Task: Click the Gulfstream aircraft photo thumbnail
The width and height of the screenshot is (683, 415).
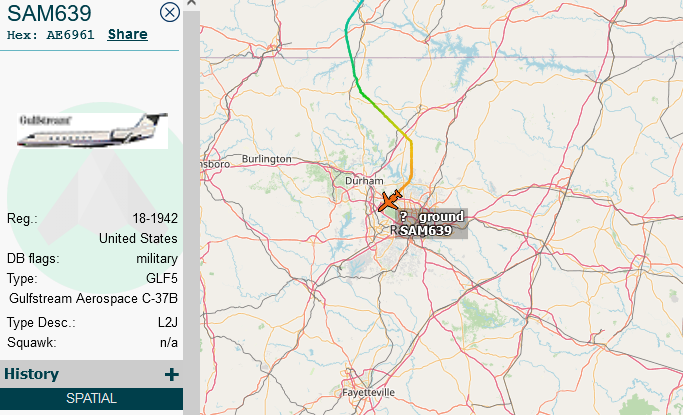Action: pyautogui.click(x=92, y=131)
